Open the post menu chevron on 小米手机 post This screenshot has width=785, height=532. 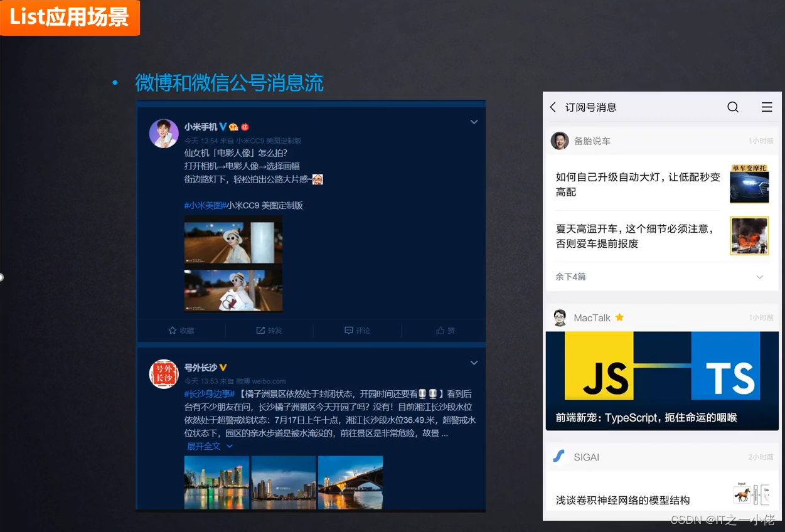click(x=474, y=122)
